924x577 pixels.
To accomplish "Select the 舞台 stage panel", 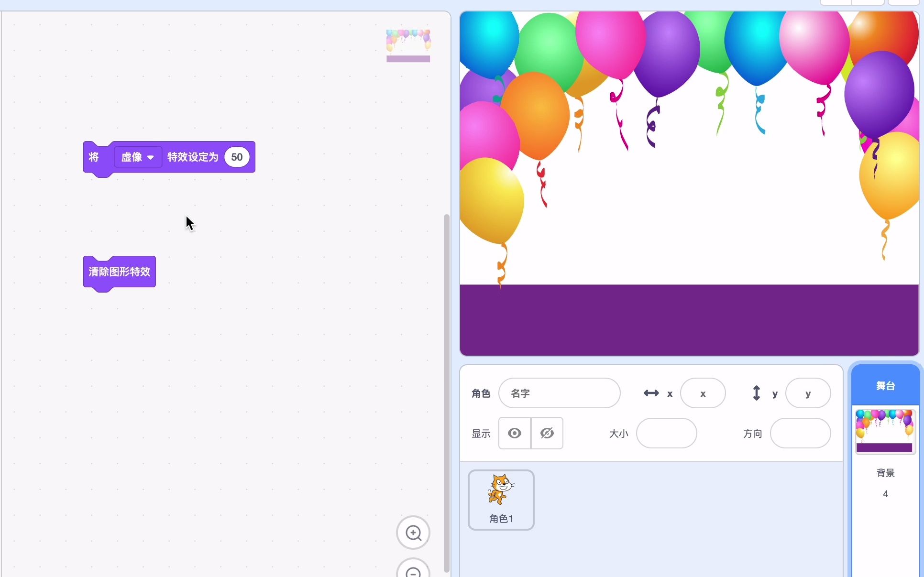I will 885,386.
